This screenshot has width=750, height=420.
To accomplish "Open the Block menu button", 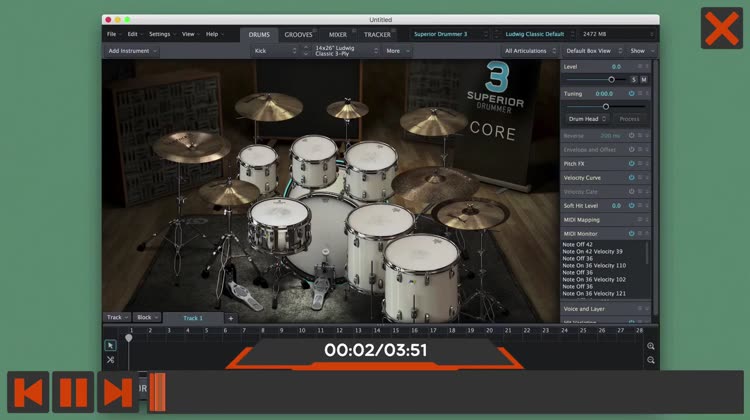I will 147,317.
